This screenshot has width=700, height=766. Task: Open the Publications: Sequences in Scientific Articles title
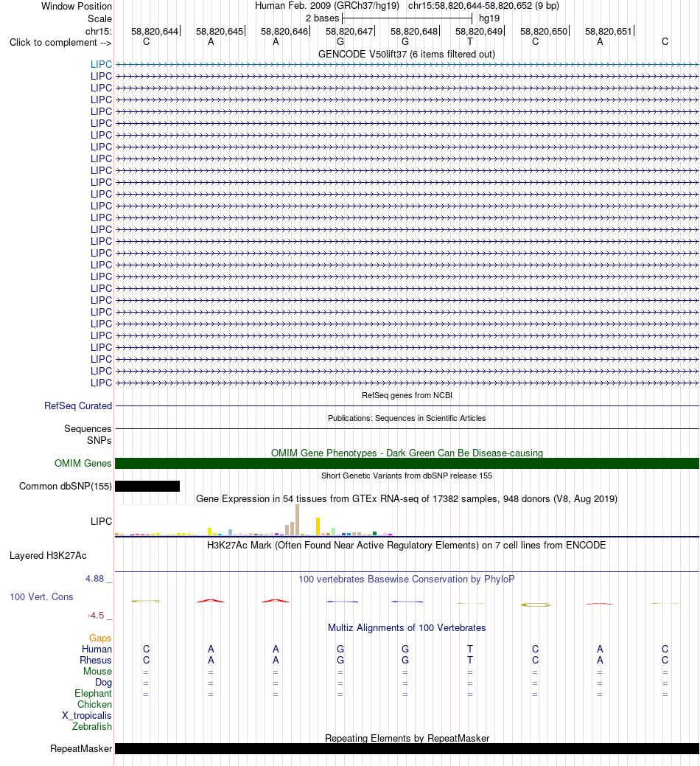tap(407, 418)
